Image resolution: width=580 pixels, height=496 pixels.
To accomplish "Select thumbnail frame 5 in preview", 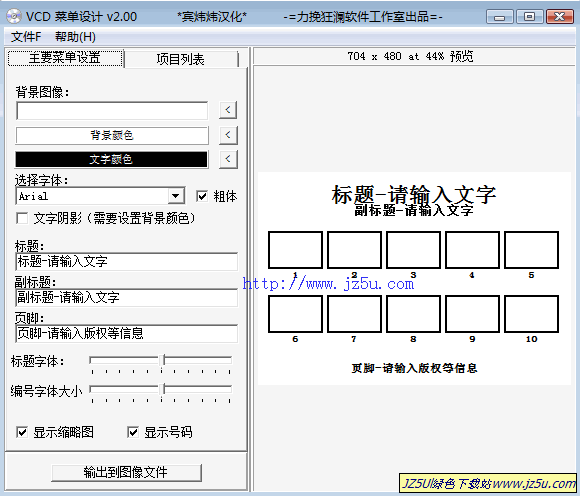I will point(532,250).
